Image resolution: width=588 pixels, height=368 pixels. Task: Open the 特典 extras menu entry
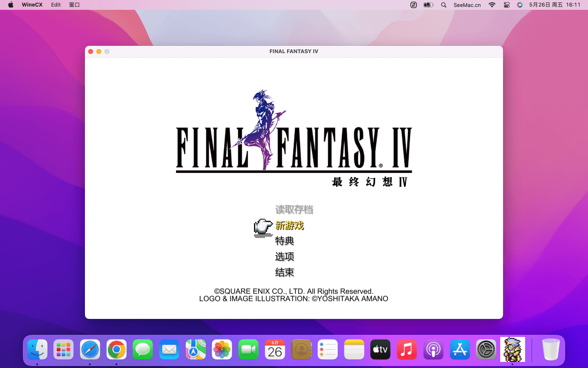(285, 241)
